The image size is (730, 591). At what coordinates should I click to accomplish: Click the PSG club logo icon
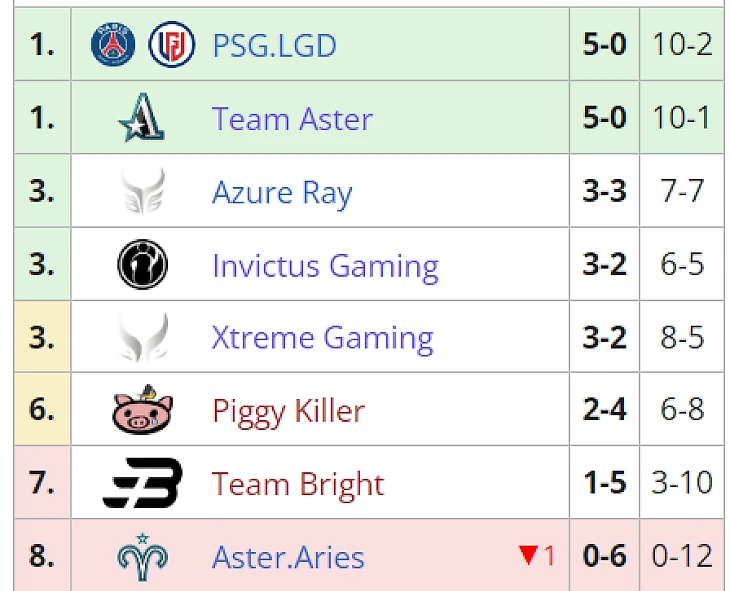(113, 45)
